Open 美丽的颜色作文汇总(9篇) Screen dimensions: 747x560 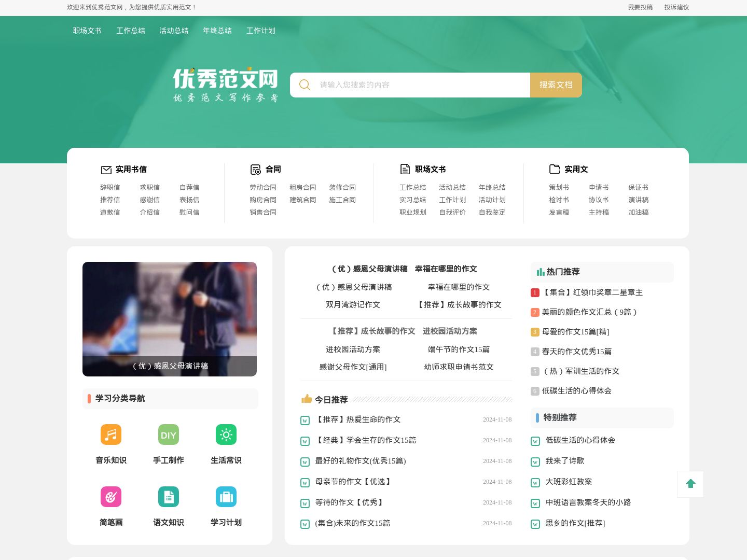pos(589,312)
